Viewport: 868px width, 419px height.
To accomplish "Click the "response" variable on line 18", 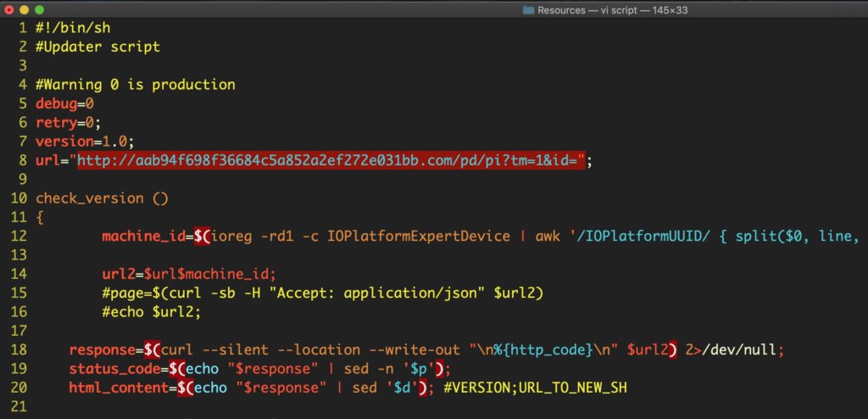I will click(102, 349).
